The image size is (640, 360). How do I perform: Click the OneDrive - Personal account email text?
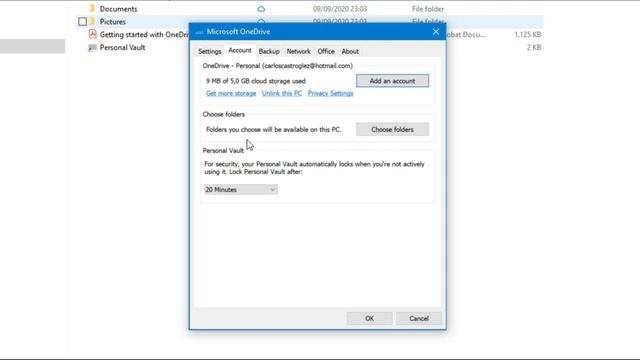click(x=278, y=66)
